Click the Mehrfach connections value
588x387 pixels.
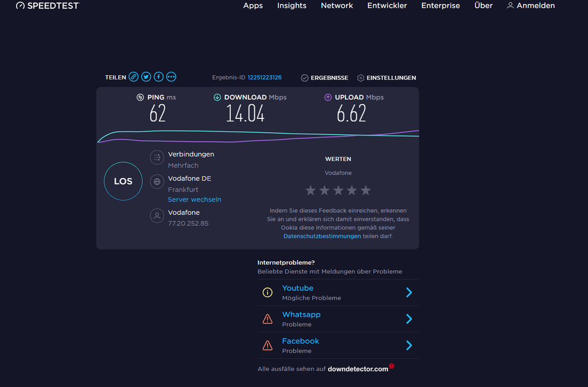coord(183,165)
